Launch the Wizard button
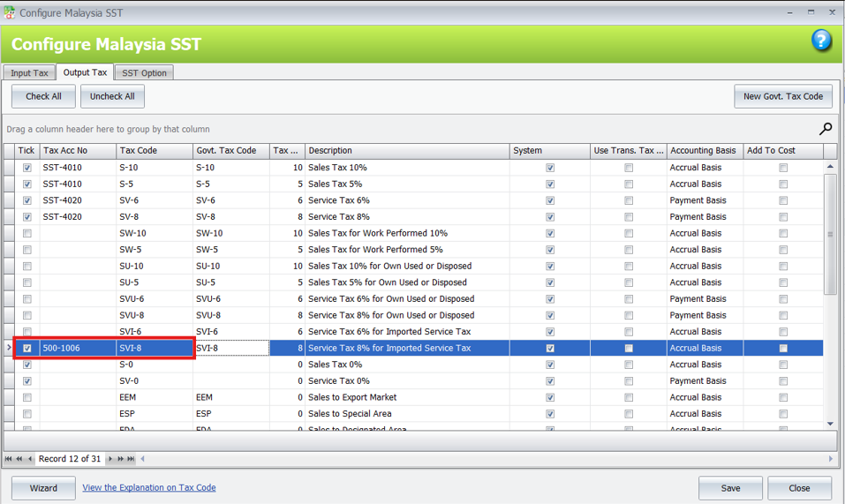This screenshot has width=845, height=504. [x=43, y=488]
